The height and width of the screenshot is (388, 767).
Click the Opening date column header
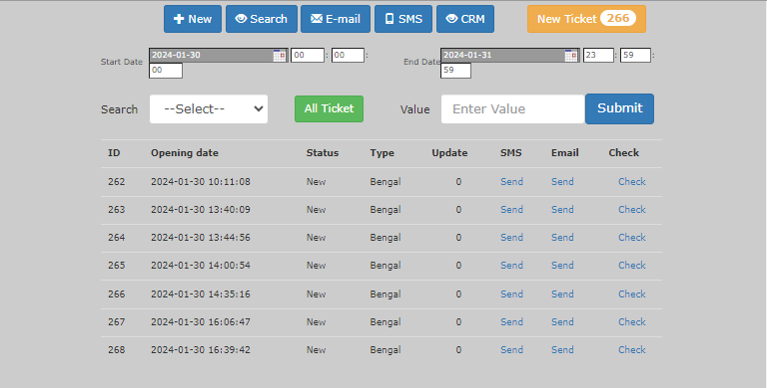[184, 153]
